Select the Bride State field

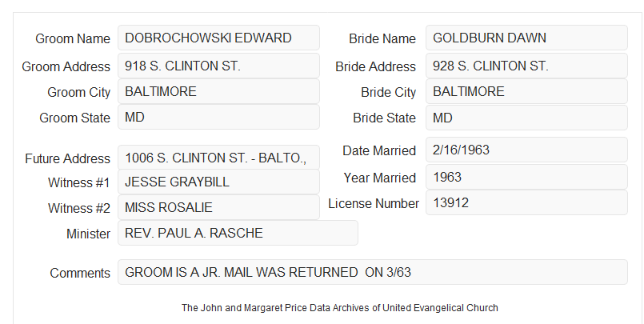(x=526, y=118)
